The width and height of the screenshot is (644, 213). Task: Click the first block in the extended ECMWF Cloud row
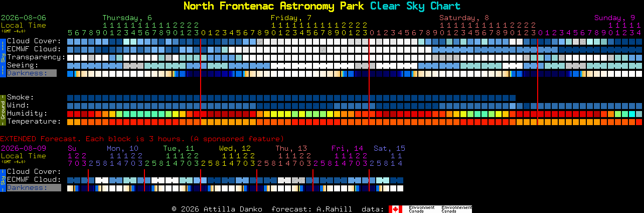70,180
